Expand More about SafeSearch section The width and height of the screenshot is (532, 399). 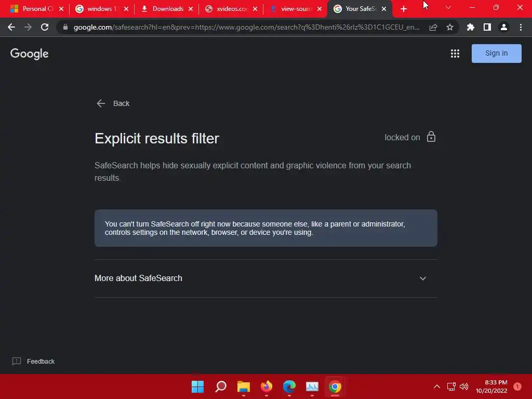pyautogui.click(x=265, y=278)
